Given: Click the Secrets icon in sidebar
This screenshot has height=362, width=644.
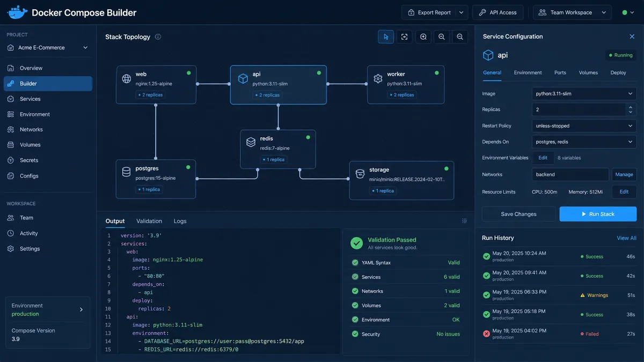Looking at the screenshot, I should click(x=10, y=160).
